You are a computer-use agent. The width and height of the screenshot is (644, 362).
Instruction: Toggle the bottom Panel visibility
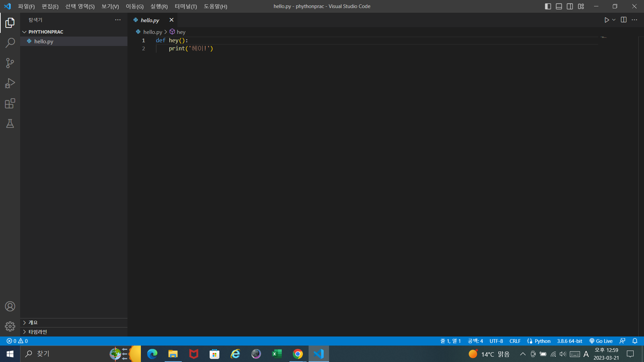point(559,6)
